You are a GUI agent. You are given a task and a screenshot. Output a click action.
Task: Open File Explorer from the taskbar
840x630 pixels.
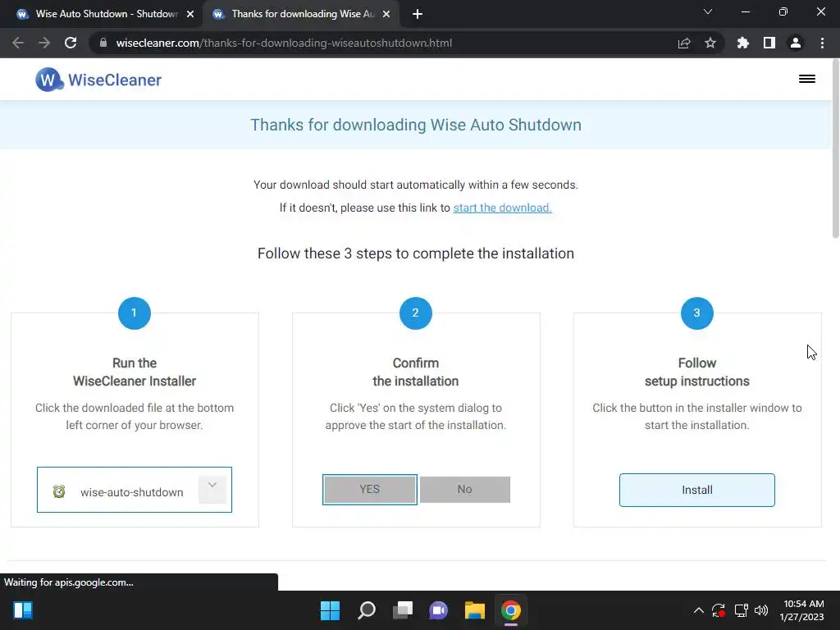(x=475, y=610)
